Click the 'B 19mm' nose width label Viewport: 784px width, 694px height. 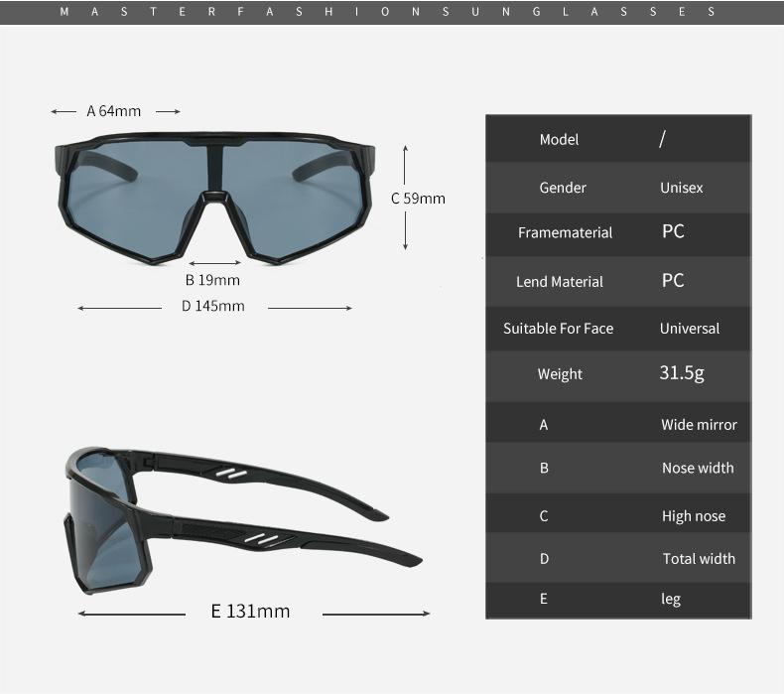click(x=212, y=280)
